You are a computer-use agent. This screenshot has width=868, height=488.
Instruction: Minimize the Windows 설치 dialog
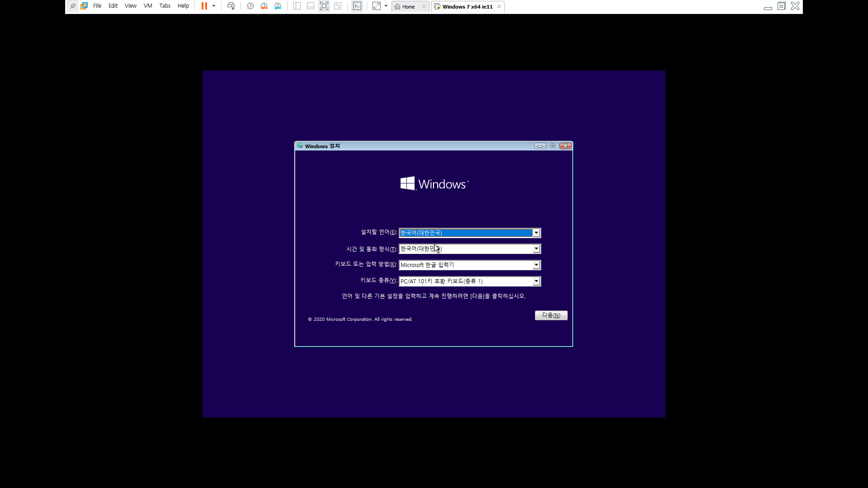coord(540,146)
